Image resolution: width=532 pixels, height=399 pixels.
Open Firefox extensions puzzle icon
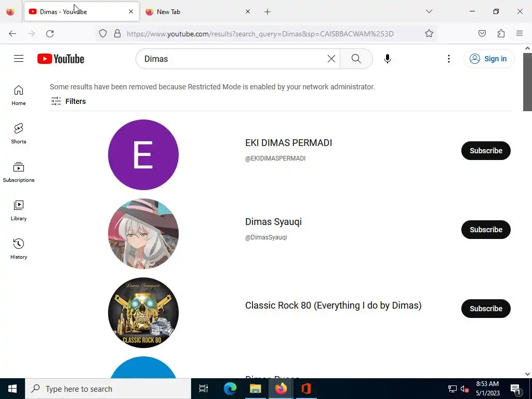pyautogui.click(x=501, y=34)
